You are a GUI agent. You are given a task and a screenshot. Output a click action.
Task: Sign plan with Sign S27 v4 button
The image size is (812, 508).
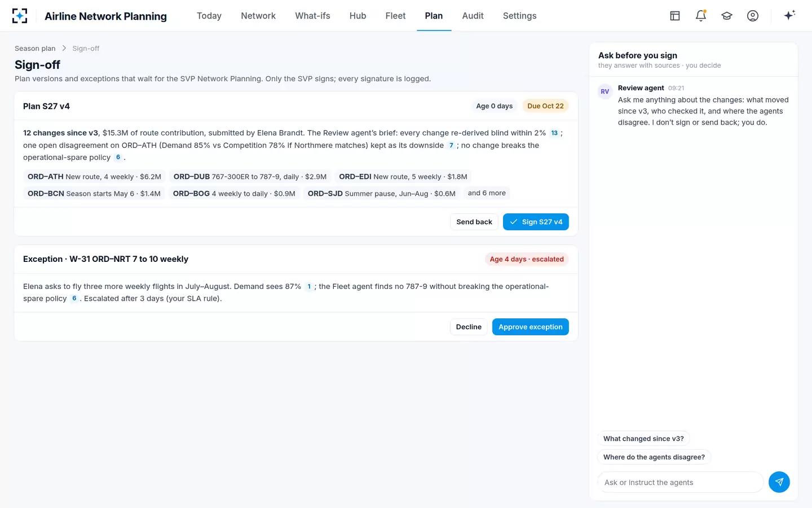click(x=536, y=222)
